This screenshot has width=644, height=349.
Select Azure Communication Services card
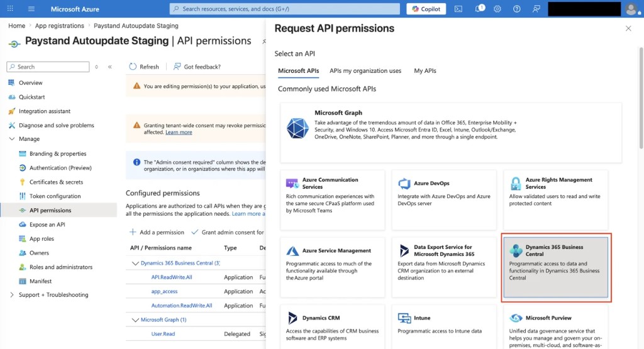(x=333, y=199)
